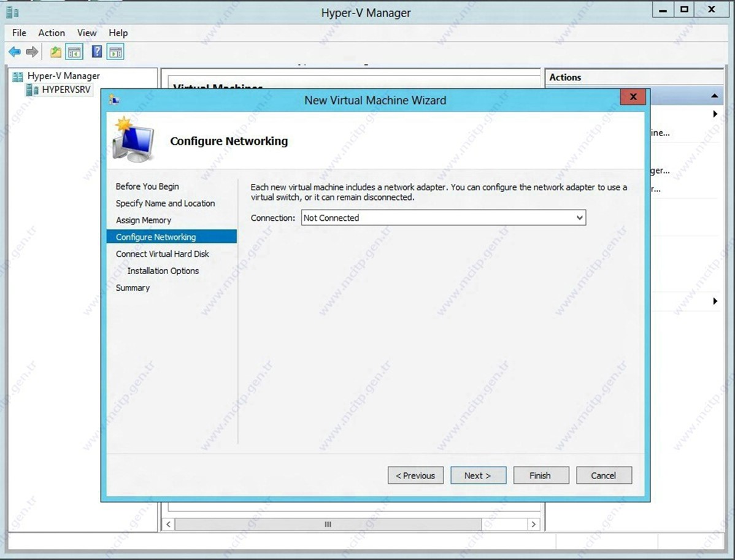Screen dimensions: 735x560
Task: Go to Connect Virtual Hard Disk step
Action: (x=162, y=254)
